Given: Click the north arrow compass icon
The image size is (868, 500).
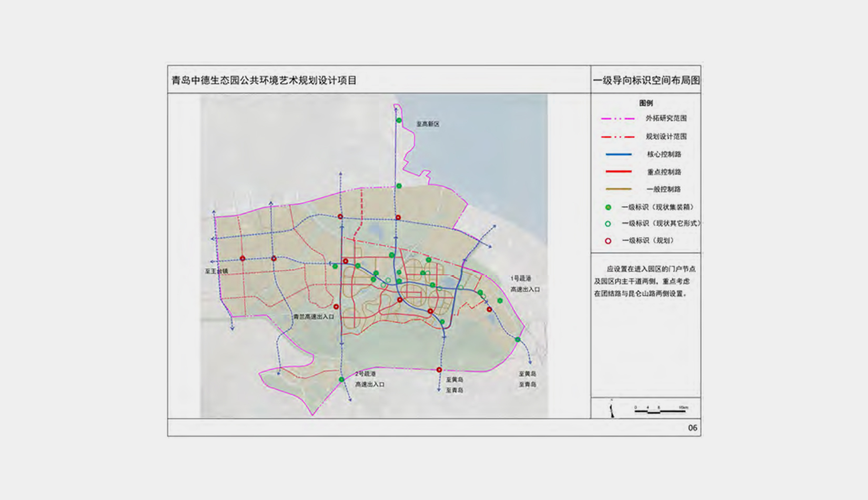Looking at the screenshot, I should point(612,409).
